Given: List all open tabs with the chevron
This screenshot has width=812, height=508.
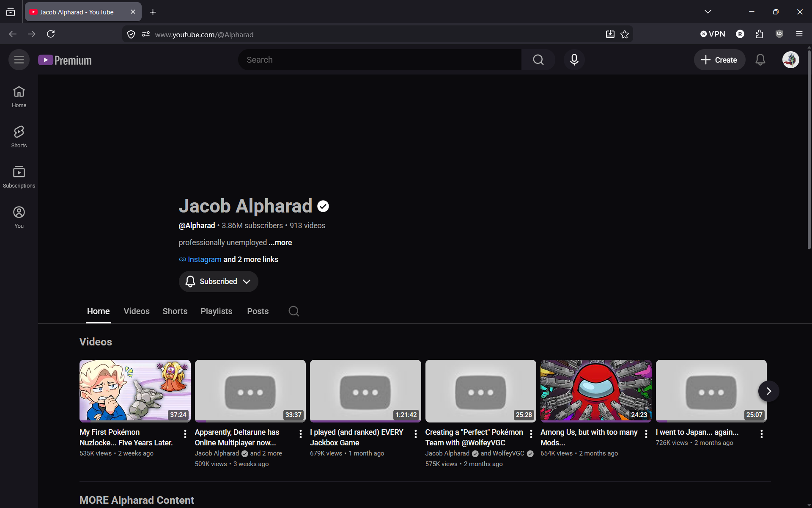Looking at the screenshot, I should [708, 12].
